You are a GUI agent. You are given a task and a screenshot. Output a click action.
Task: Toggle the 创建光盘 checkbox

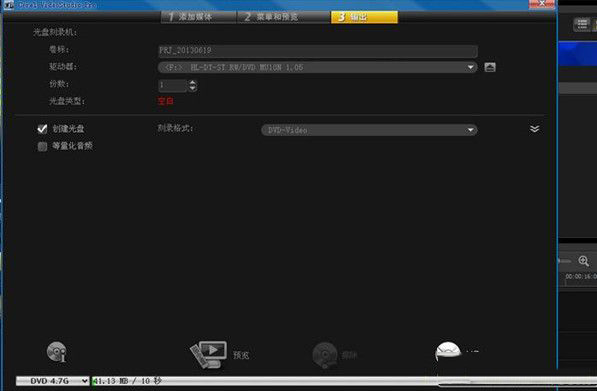tap(42, 129)
